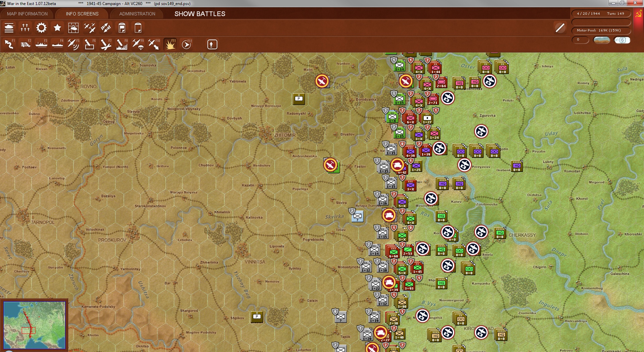Select the red unit counter labeled 1=44

pyautogui.click(x=435, y=67)
